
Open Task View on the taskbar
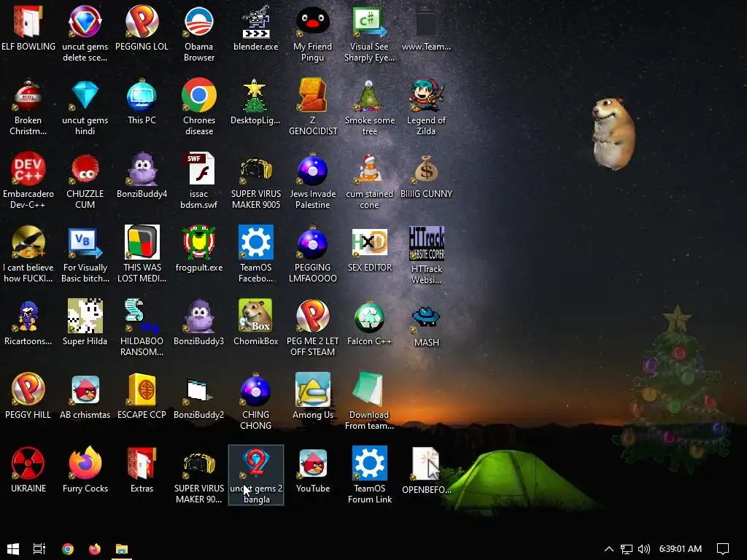(x=39, y=548)
